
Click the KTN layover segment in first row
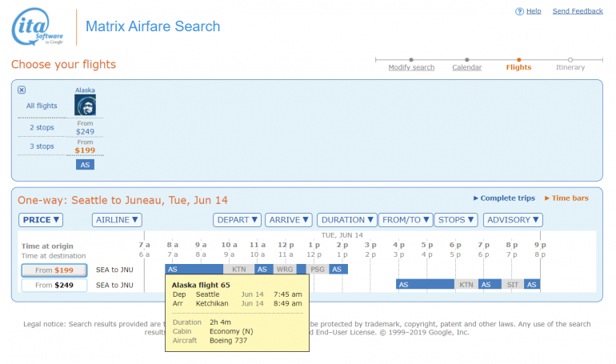[239, 270]
